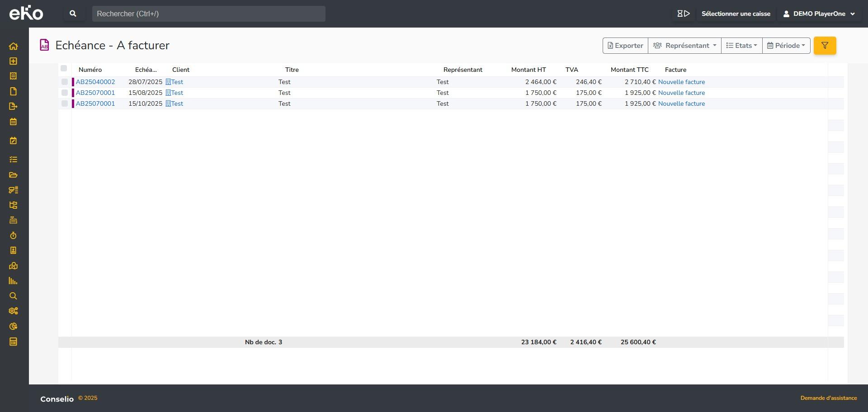Image resolution: width=868 pixels, height=412 pixels.
Task: Toggle the select-all checkbox in table header
Action: (x=64, y=69)
